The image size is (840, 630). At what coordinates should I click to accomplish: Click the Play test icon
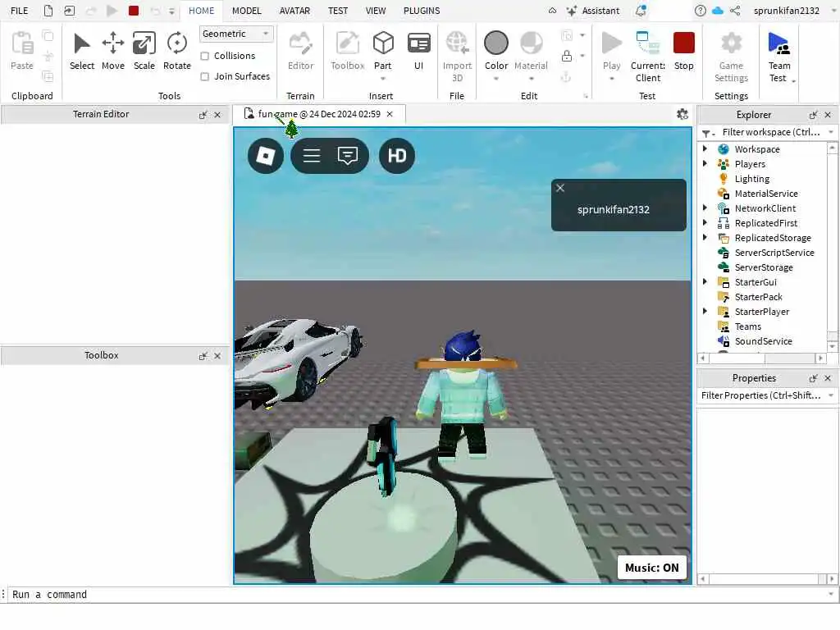610,43
